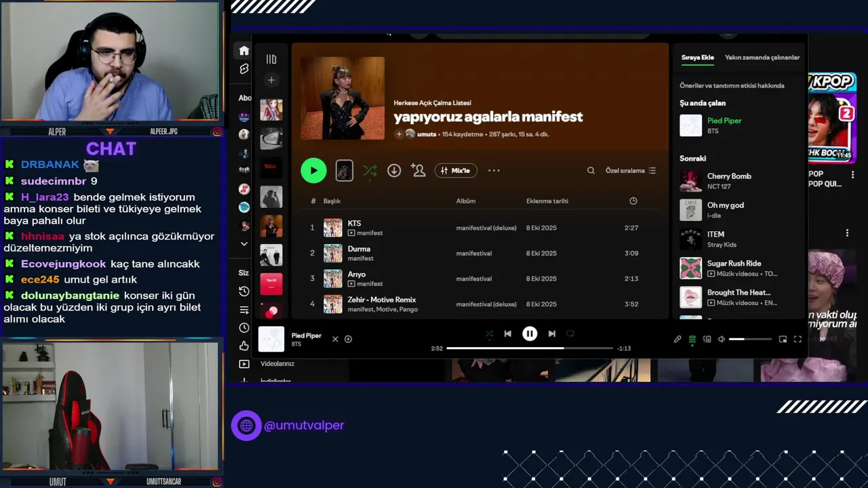Play ITEM by Stray Kids from queue
Screen dimensions: 868x488
point(739,239)
